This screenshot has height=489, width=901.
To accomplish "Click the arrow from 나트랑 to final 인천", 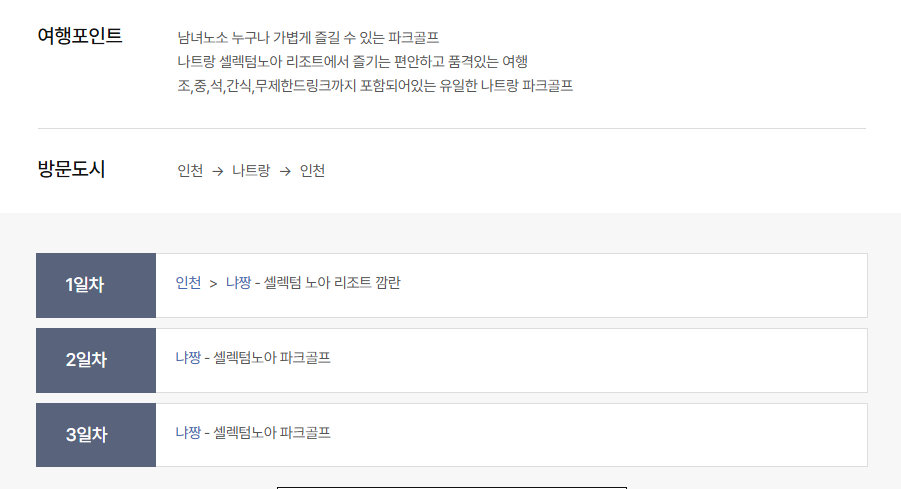I will pos(285,171).
